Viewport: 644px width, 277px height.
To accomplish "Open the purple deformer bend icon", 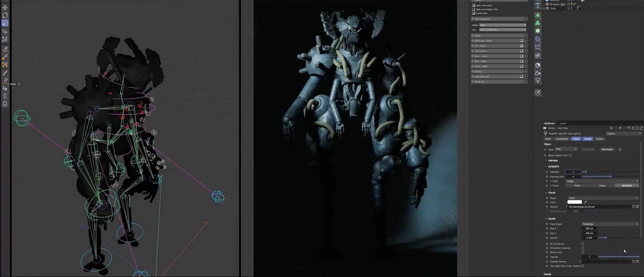I will 538,39.
